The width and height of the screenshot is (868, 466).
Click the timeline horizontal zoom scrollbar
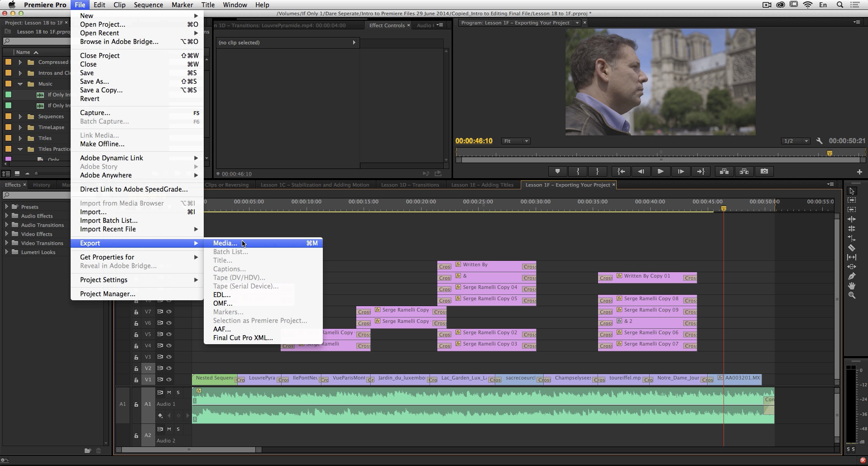(189, 450)
